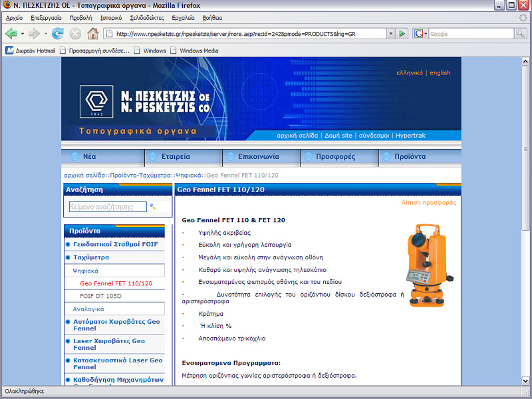Select the Ψηφιακά subcategory in sidebar

tap(86, 271)
